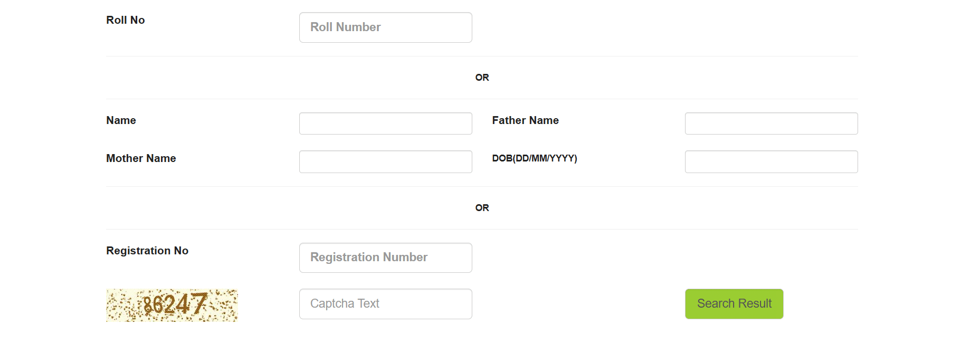Click the OR text above Registration No
980x343 pixels.
point(482,208)
